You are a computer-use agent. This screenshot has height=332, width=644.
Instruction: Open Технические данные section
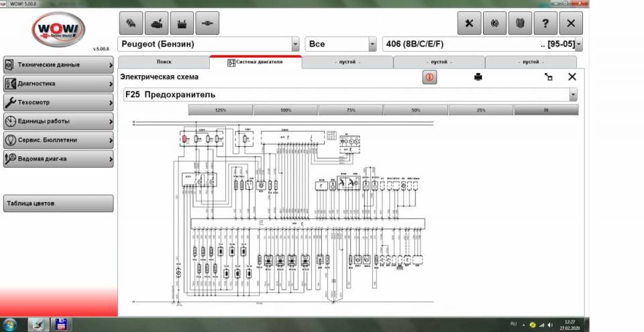pos(58,65)
